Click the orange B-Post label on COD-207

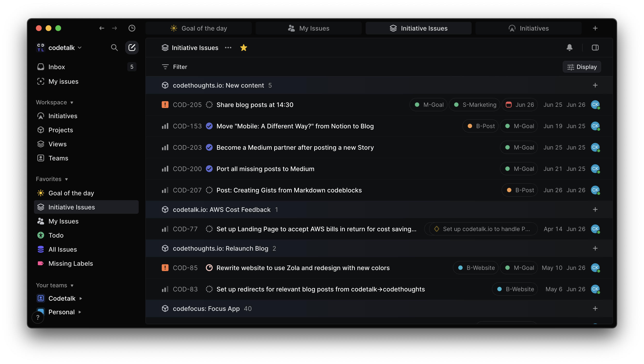pyautogui.click(x=520, y=190)
